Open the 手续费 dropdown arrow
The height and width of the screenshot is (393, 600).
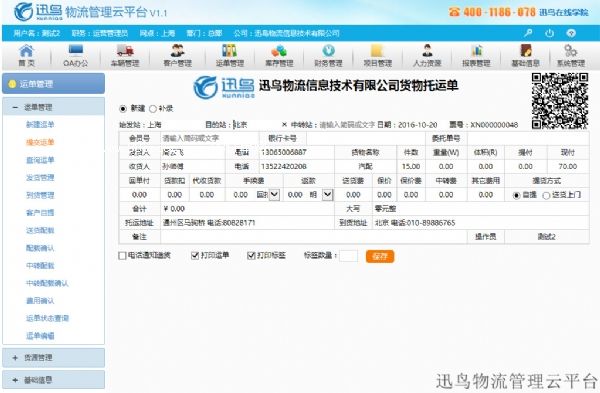pos(274,195)
